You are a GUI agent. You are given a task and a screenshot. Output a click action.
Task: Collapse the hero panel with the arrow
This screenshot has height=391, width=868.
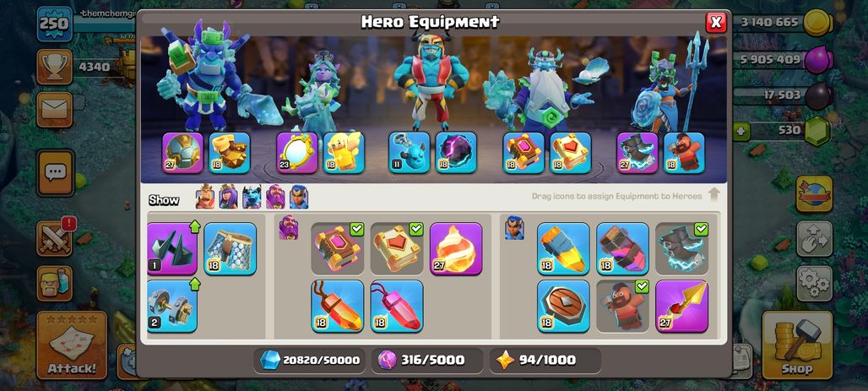[x=714, y=194]
